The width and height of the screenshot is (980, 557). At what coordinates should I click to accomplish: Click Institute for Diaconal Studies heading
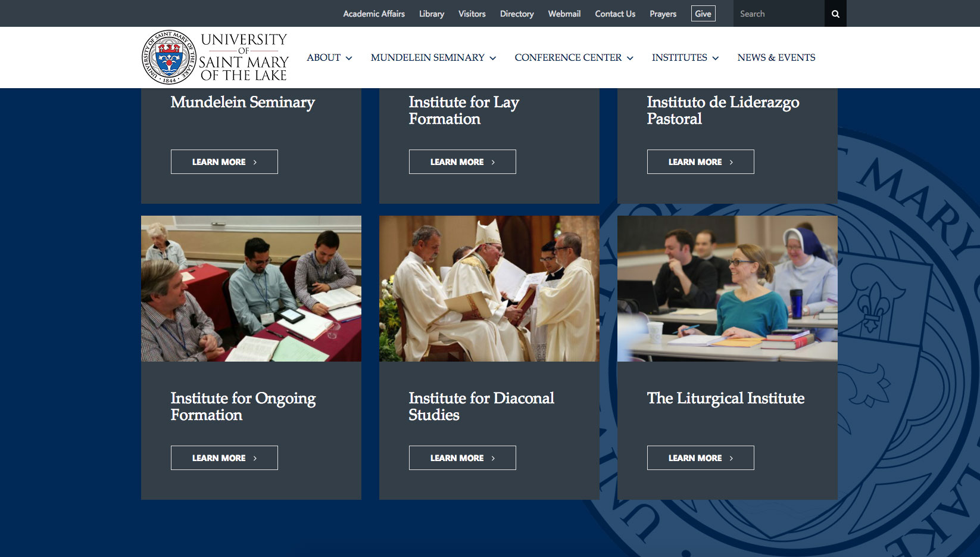(x=482, y=406)
